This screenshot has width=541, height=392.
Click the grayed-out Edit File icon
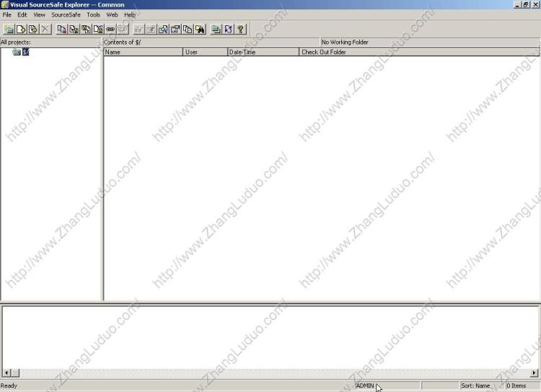(151, 30)
